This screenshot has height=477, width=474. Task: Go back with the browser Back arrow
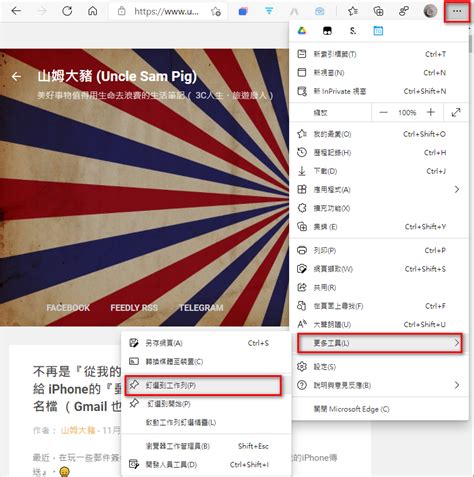tap(16, 11)
